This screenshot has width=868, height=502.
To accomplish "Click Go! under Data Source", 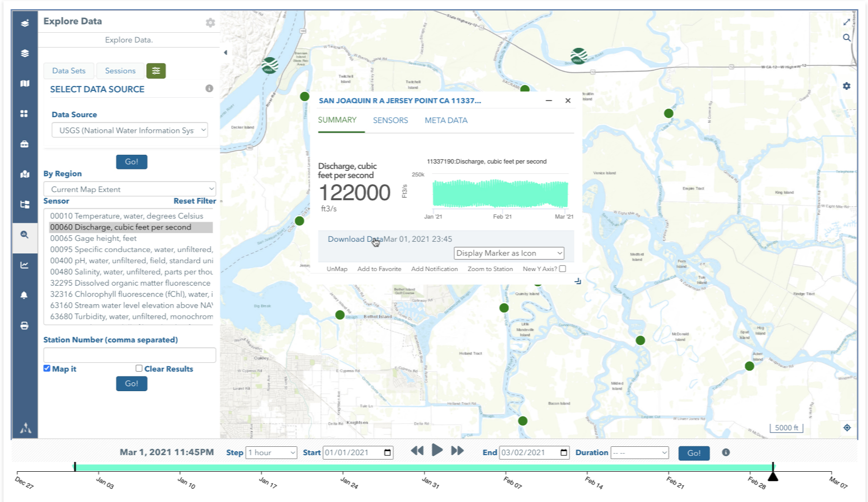I will 132,162.
